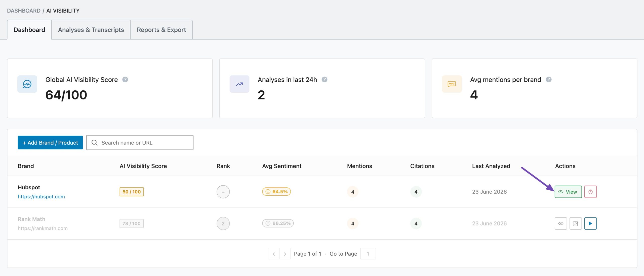Click the Brand column header
The height and width of the screenshot is (276, 644).
pos(26,166)
